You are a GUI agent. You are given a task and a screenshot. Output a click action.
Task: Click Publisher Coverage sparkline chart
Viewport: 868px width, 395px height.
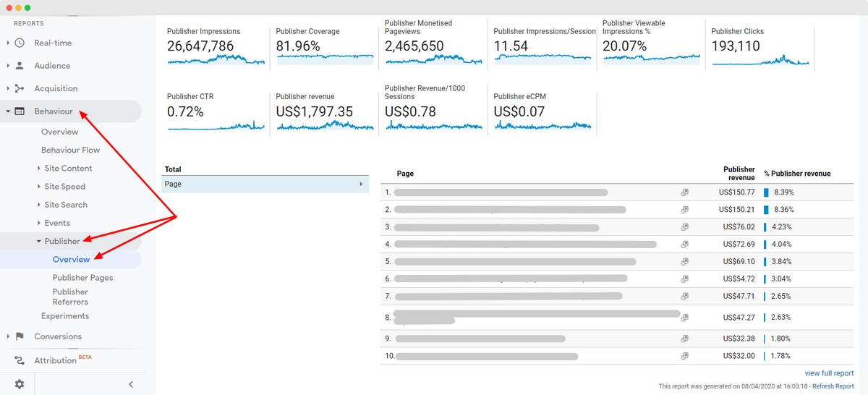pyautogui.click(x=325, y=59)
